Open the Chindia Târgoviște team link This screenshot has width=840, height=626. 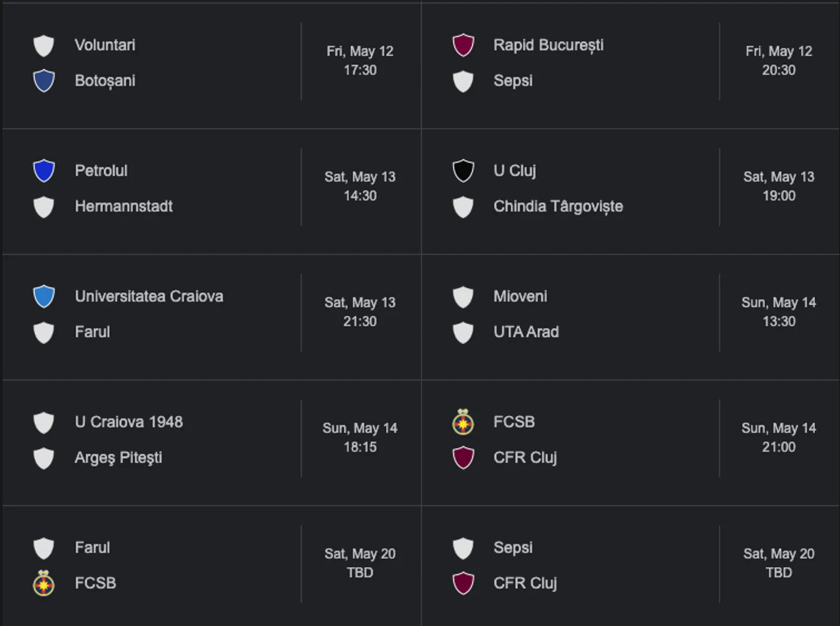(558, 206)
